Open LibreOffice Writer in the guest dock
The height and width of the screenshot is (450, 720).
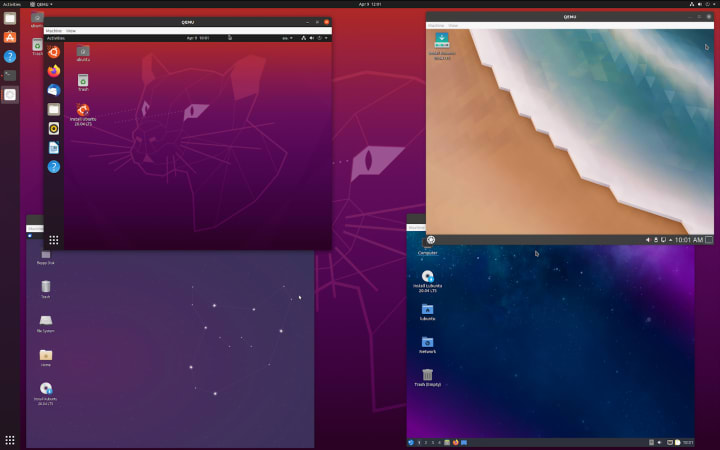tap(54, 147)
